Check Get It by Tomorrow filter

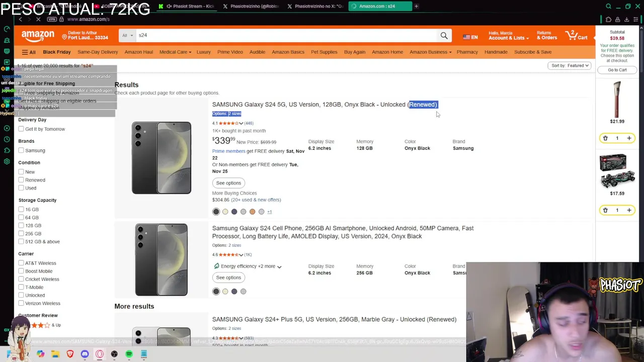tap(21, 129)
